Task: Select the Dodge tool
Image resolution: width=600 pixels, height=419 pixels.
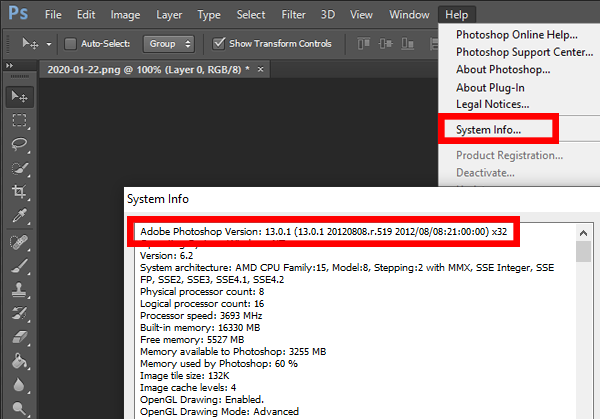Action: [x=20, y=408]
